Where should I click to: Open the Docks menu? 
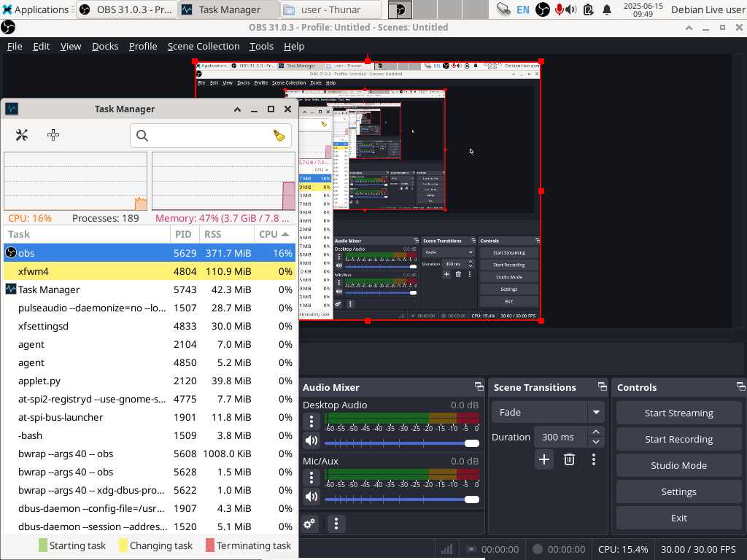[x=105, y=46]
